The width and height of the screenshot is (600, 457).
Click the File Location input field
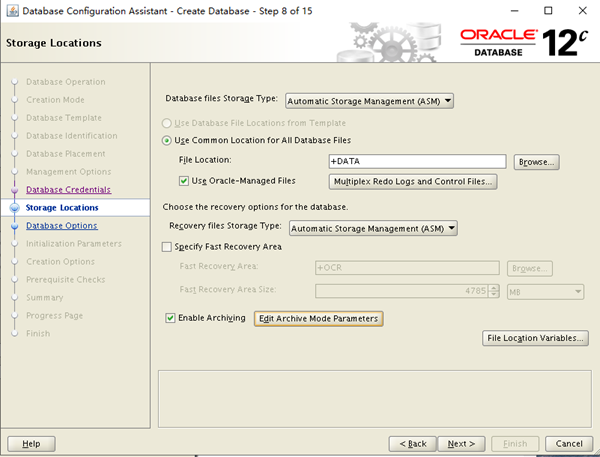[417, 162]
